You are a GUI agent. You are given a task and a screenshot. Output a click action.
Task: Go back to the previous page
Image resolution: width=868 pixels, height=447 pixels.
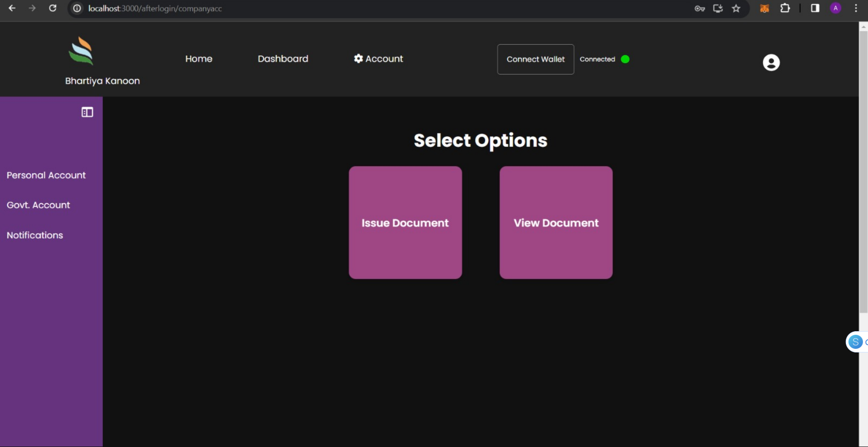click(x=12, y=8)
